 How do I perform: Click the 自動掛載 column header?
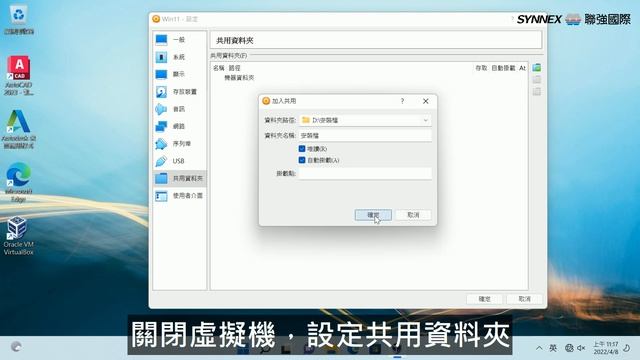[503, 68]
